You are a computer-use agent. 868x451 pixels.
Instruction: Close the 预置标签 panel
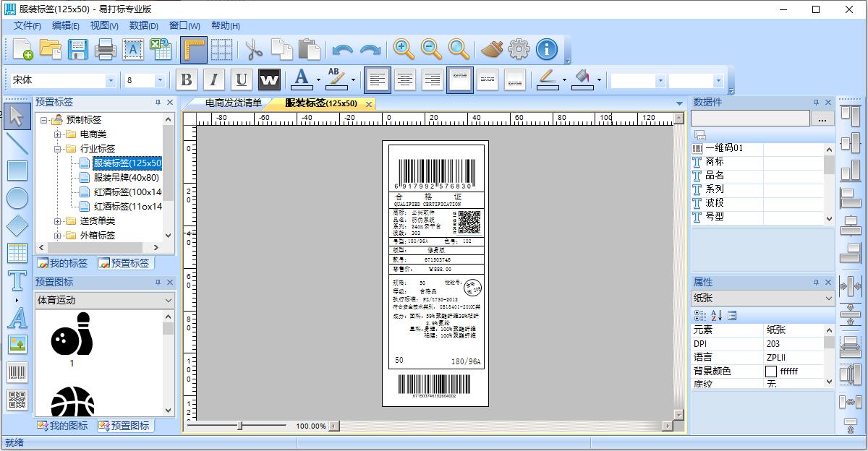[x=170, y=103]
